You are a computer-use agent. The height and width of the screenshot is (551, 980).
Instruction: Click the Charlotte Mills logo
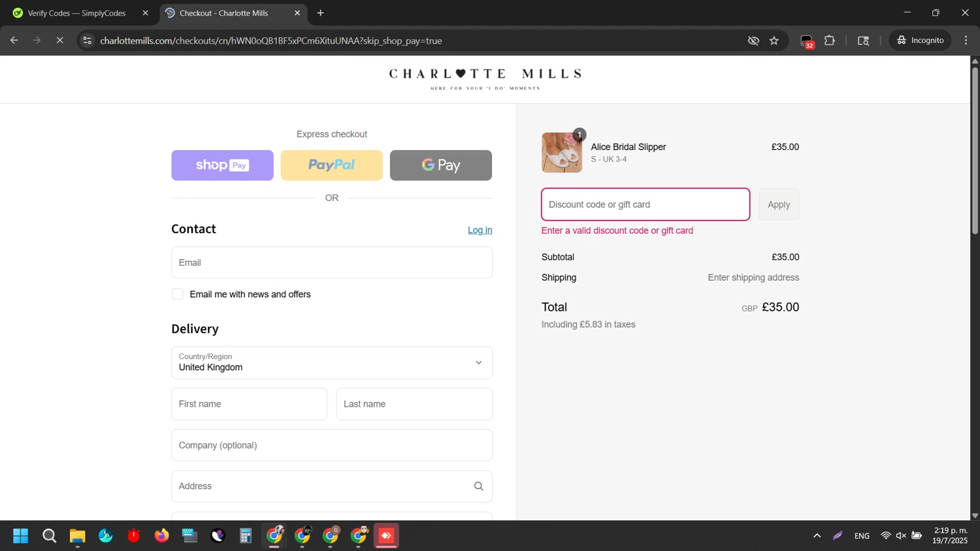(x=485, y=79)
